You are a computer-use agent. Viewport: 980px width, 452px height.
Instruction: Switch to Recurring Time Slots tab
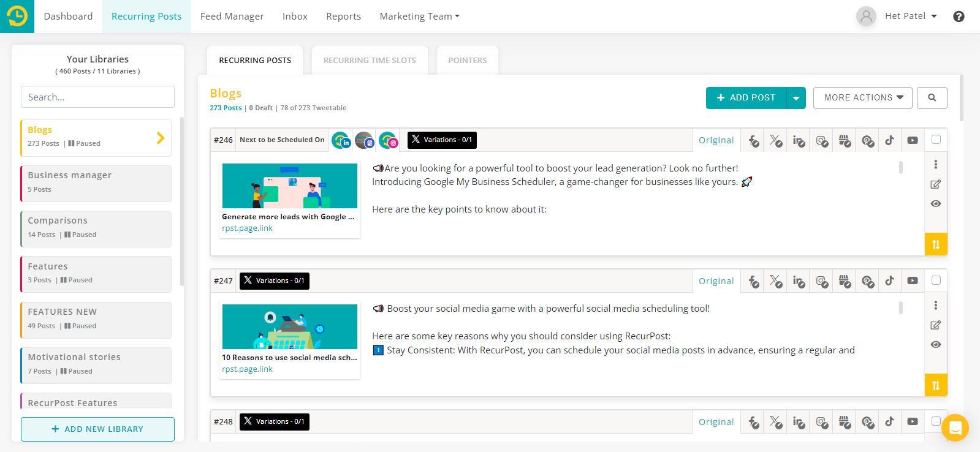pyautogui.click(x=370, y=61)
